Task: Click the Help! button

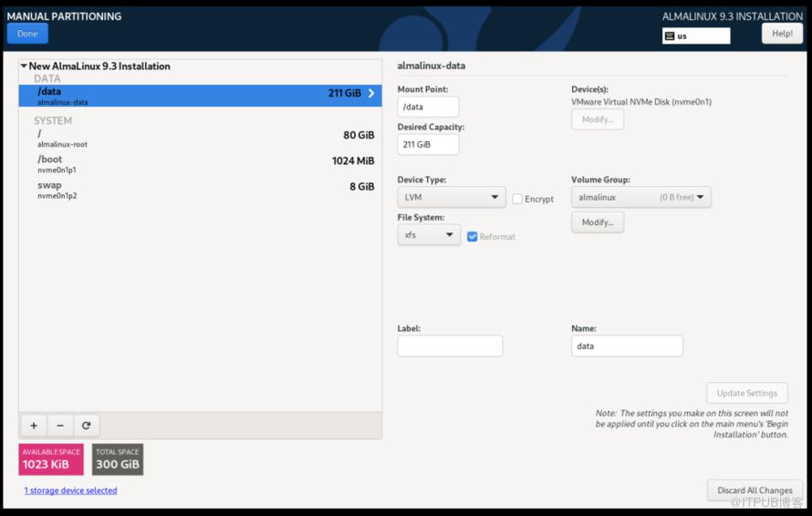Action: 782,34
